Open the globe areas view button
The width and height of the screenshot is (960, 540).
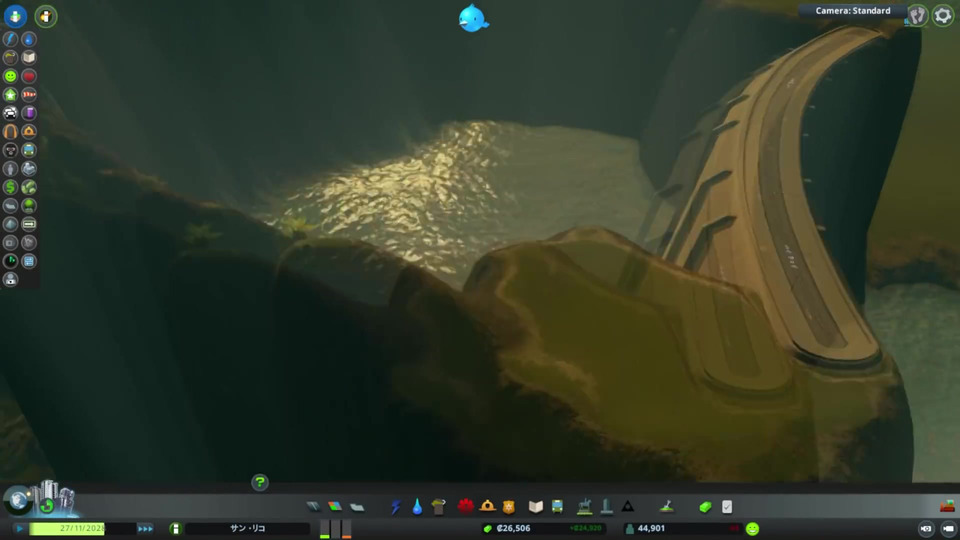[x=18, y=500]
